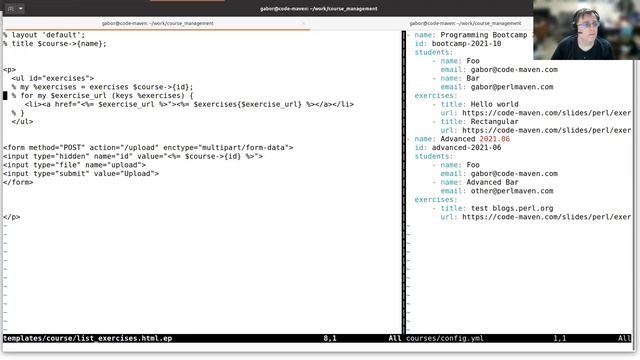Click the "name: Programming Bootcamp" line
The width and height of the screenshot is (640, 360).
coord(471,35)
